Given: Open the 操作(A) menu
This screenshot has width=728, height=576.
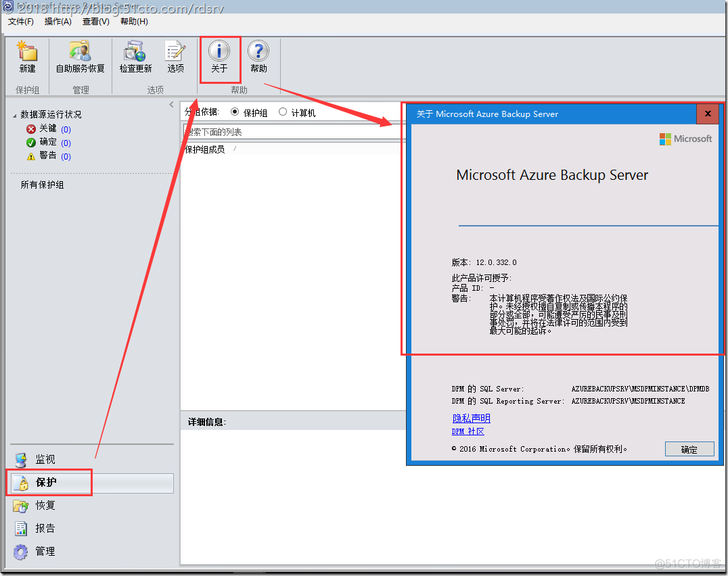Looking at the screenshot, I should click(x=58, y=22).
